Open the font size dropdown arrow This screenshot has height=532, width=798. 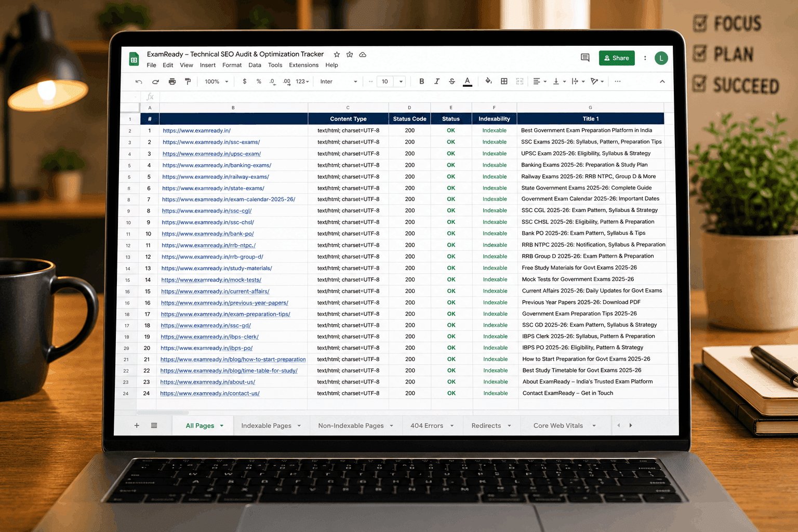(401, 82)
